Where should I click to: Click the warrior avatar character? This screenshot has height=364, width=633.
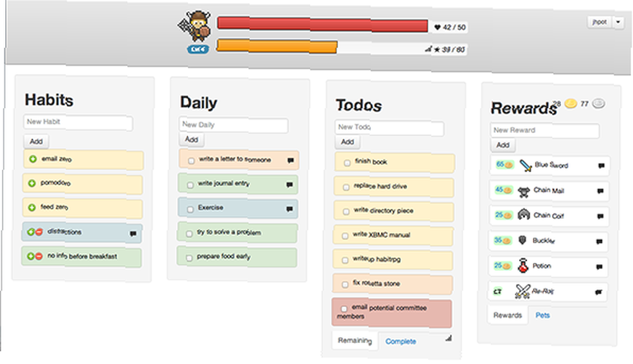click(196, 27)
